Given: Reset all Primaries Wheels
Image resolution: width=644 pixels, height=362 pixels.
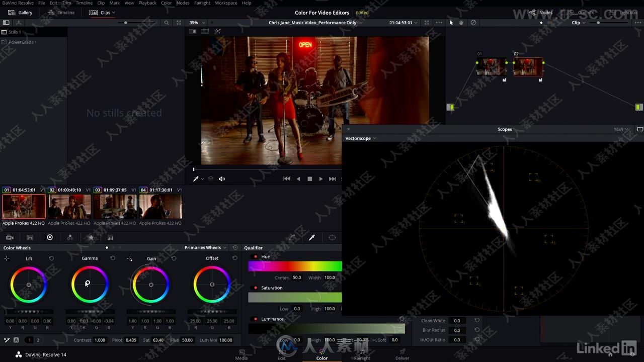Looking at the screenshot, I should pos(234,247).
